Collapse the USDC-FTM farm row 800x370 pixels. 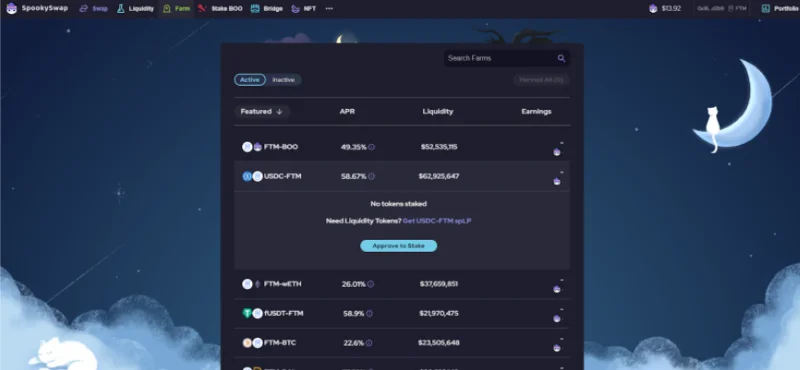pos(402,177)
